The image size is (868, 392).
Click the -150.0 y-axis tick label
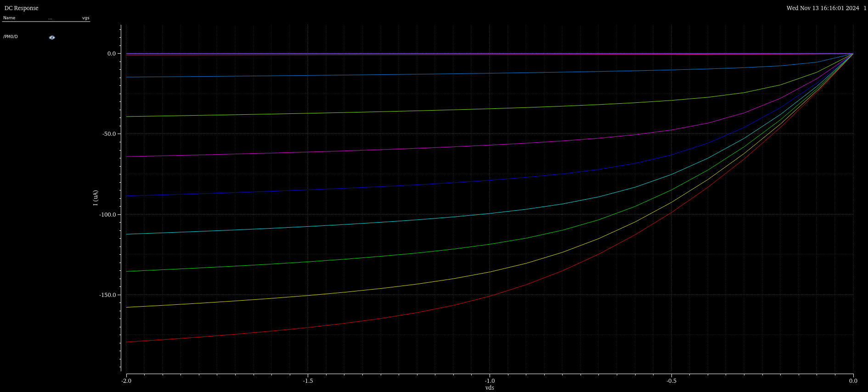[108, 295]
